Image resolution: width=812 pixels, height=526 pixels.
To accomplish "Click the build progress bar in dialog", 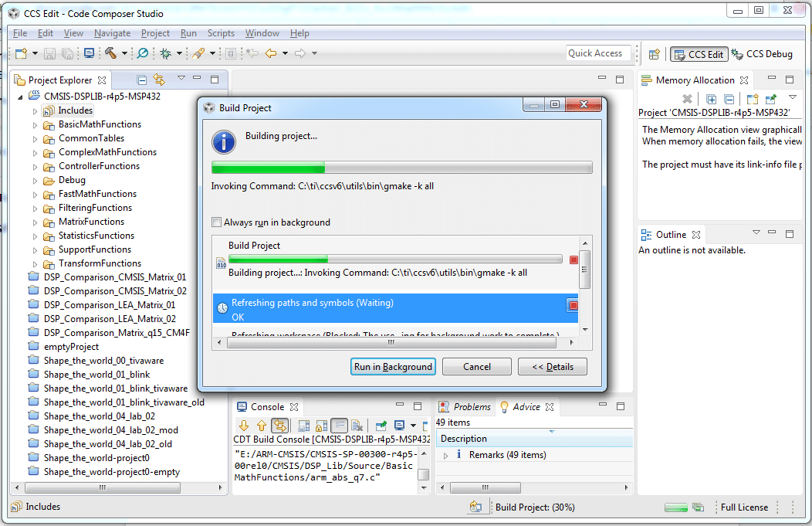I will pyautogui.click(x=401, y=168).
